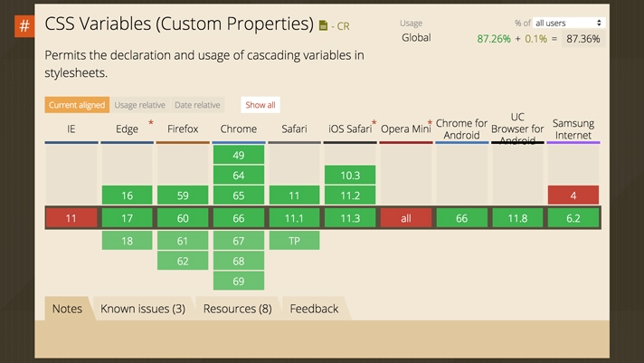The height and width of the screenshot is (363, 644).
Task: Click the Chrome 69 cell
Action: pos(239,281)
